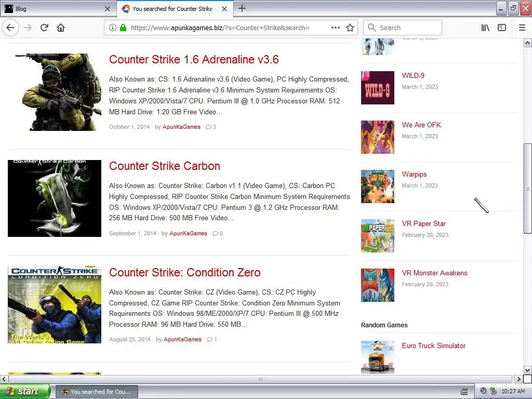Click the 'Random Games' heading
Image resolution: width=532 pixels, height=399 pixels.
(x=384, y=325)
